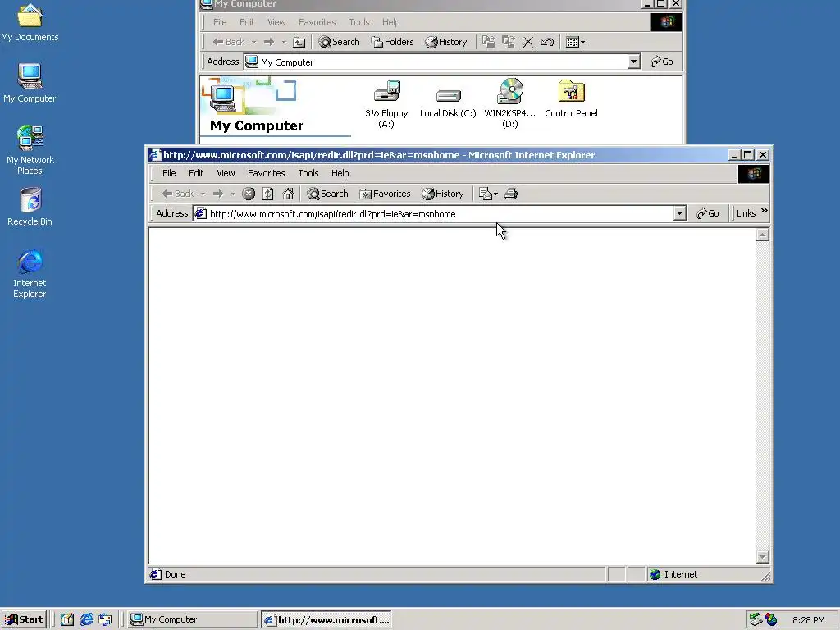
Task: Switch to My Computer taskbar button
Action: pyautogui.click(x=193, y=619)
